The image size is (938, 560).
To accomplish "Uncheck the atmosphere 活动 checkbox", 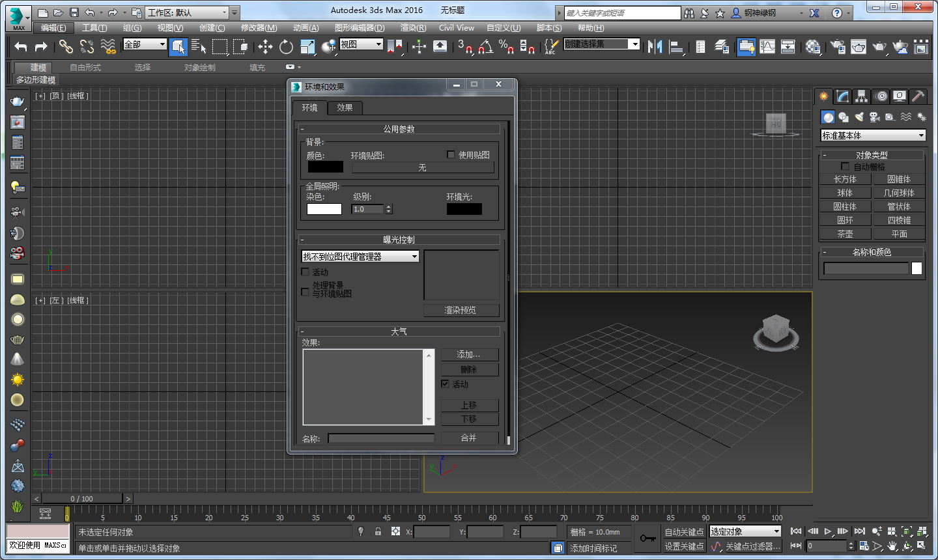I will pyautogui.click(x=445, y=384).
